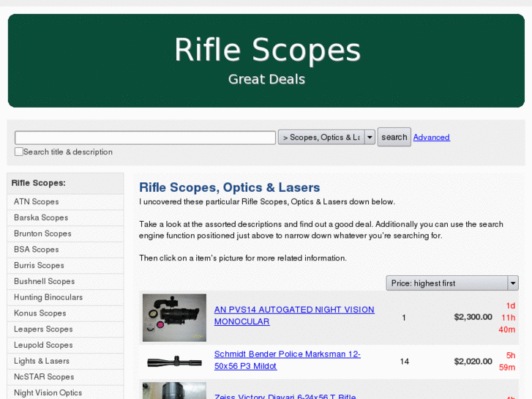Select ATN Scopes in the sidebar
The image size is (532, 399).
[x=36, y=202]
